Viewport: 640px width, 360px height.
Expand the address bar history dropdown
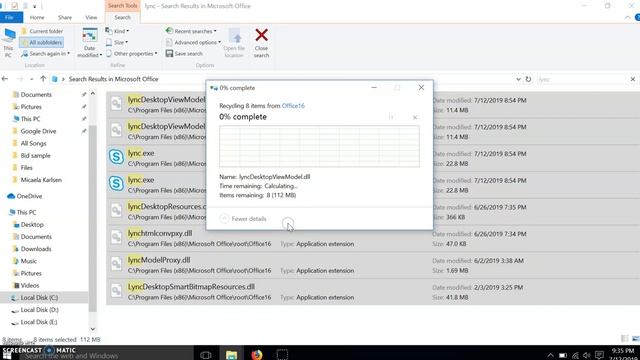[518, 79]
